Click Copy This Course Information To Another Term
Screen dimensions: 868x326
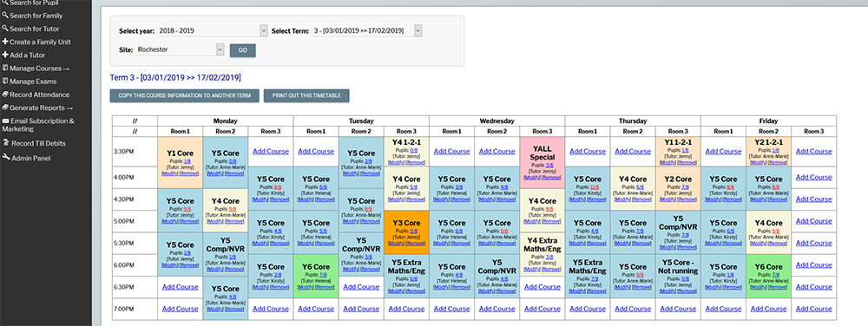pyautogui.click(x=184, y=95)
